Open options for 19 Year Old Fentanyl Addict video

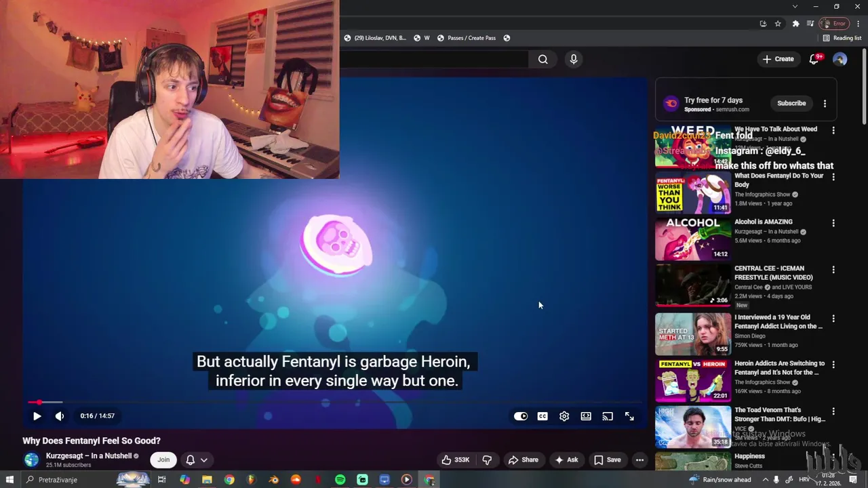[833, 319]
